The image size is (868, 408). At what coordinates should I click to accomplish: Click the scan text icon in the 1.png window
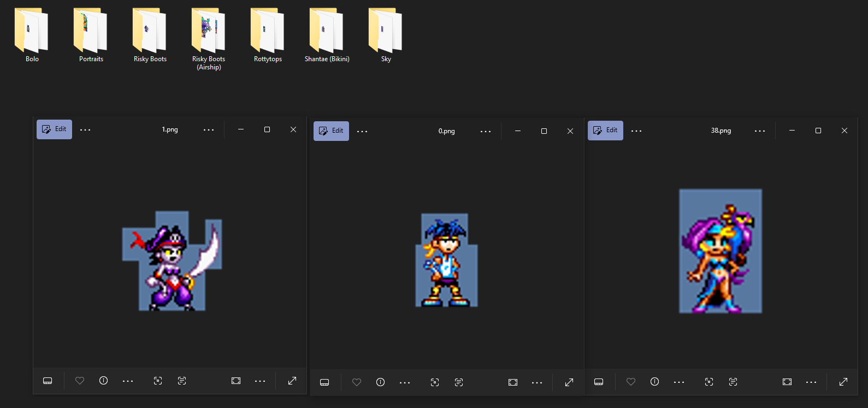(182, 381)
